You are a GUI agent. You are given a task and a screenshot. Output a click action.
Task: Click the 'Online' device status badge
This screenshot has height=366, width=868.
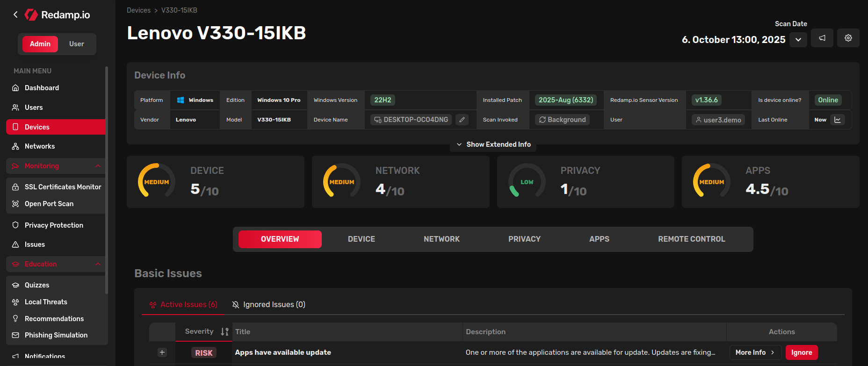[828, 100]
